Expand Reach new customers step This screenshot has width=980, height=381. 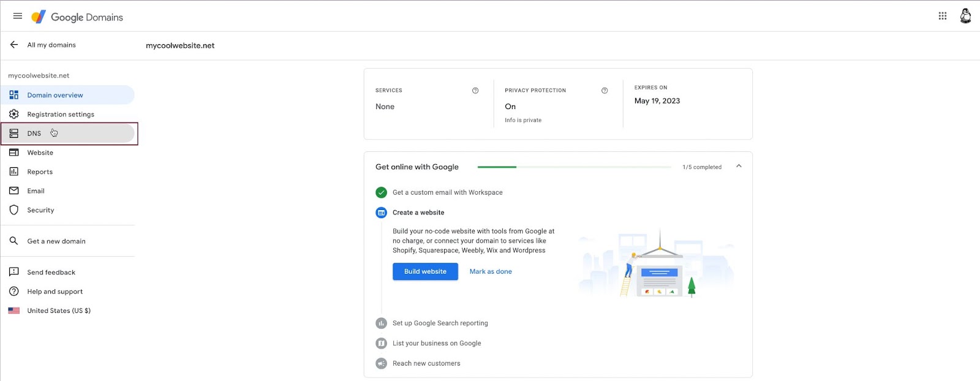426,363
